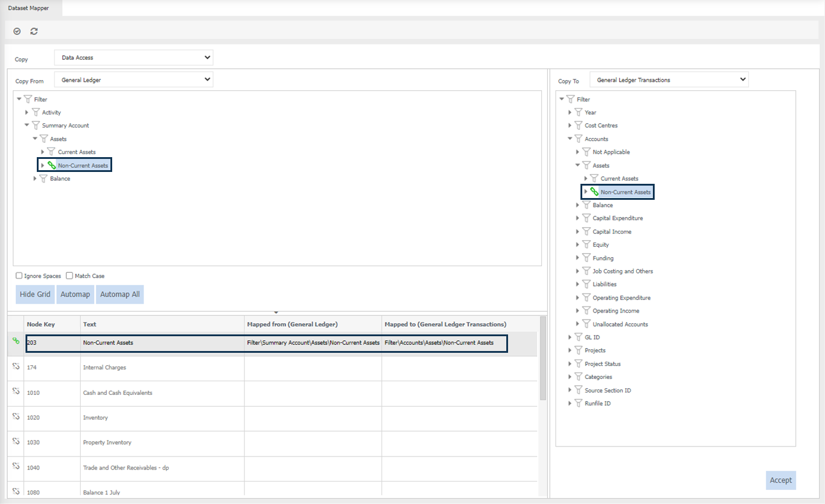
Task: Enable the Ignore Spaces checkbox
Action: [20, 276]
